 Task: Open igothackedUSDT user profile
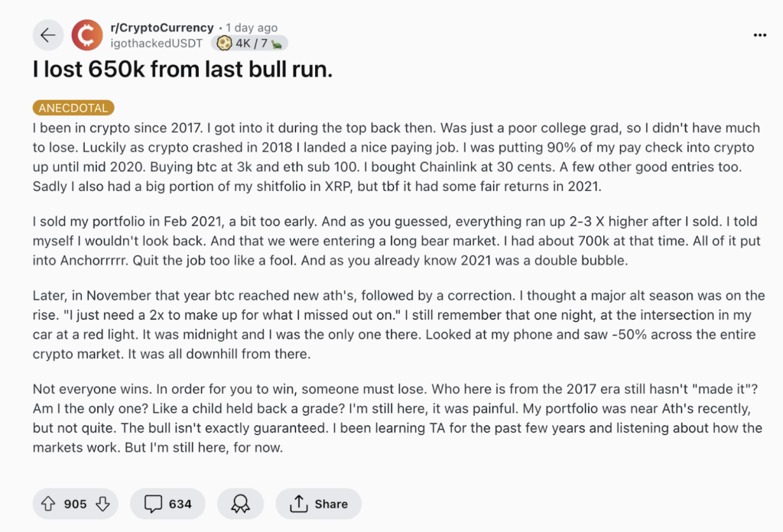pos(158,44)
